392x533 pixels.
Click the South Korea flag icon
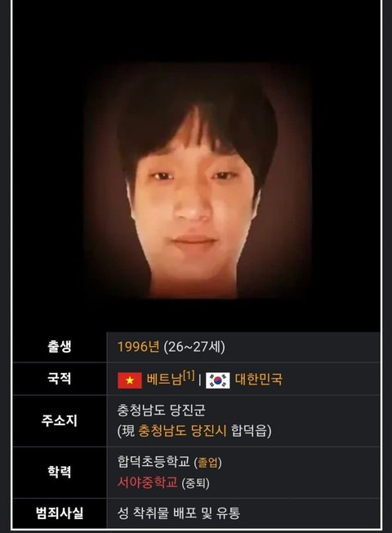217,380
